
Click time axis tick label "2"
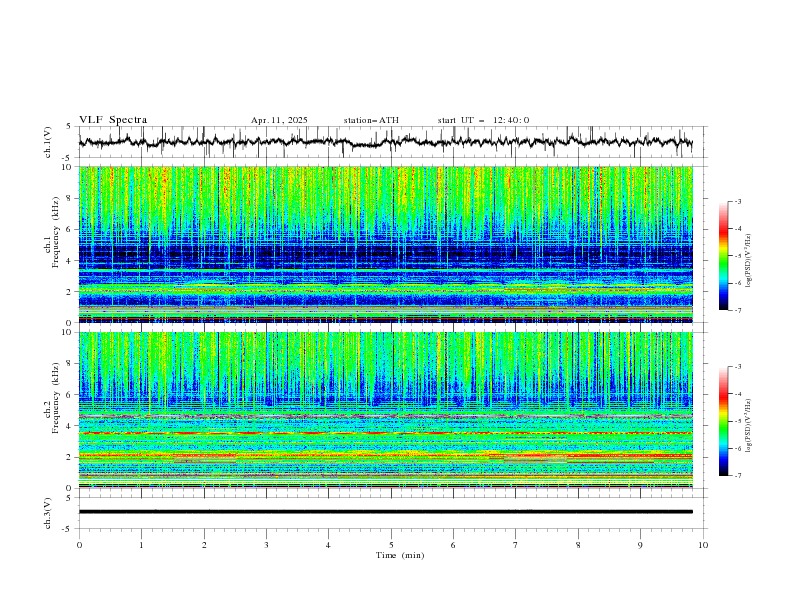[204, 545]
